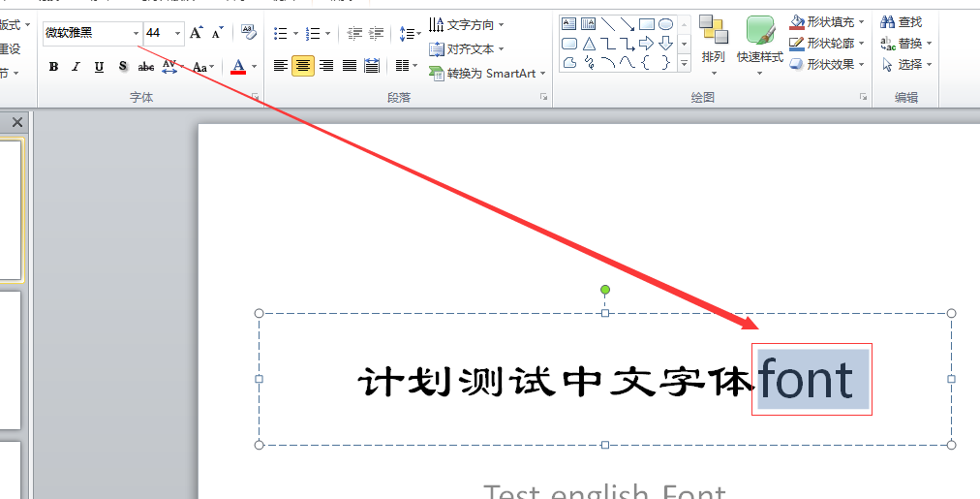Viewport: 980px width, 499px height.
Task: Increase list indent level
Action: point(377,33)
